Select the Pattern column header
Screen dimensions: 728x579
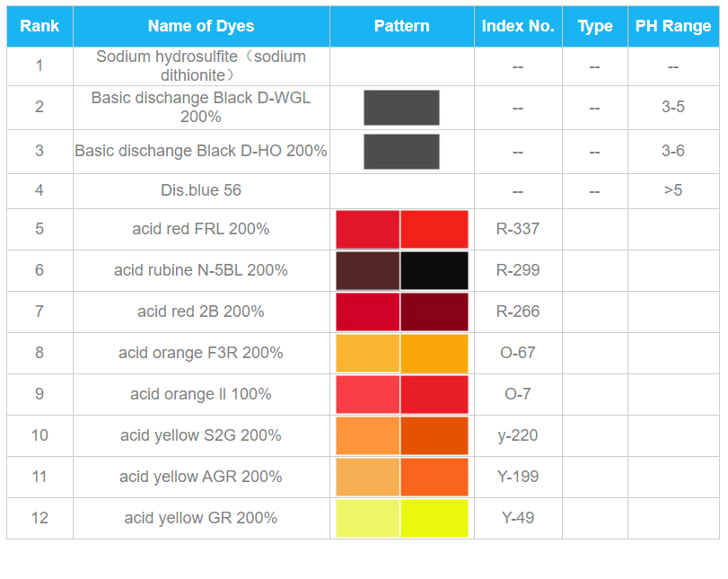click(x=402, y=26)
